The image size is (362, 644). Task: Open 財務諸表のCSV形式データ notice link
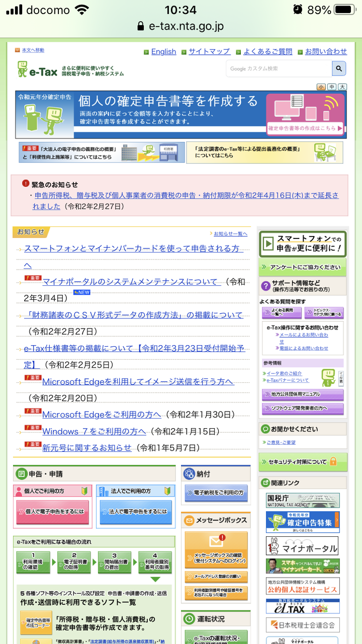click(133, 315)
